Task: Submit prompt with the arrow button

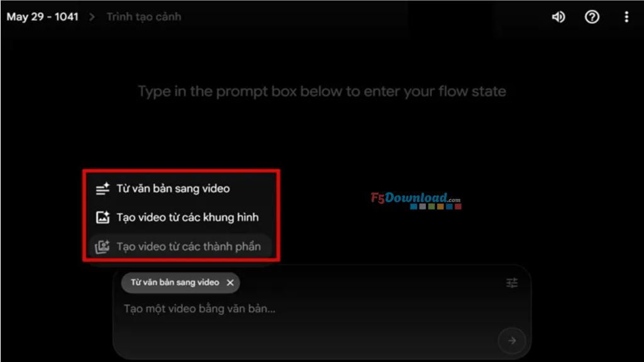Action: pyautogui.click(x=512, y=341)
